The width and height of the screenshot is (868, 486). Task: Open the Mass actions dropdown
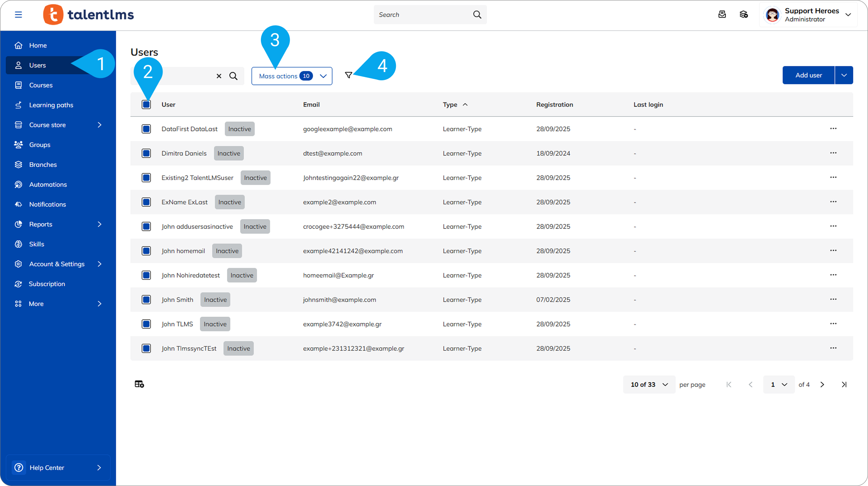(291, 76)
